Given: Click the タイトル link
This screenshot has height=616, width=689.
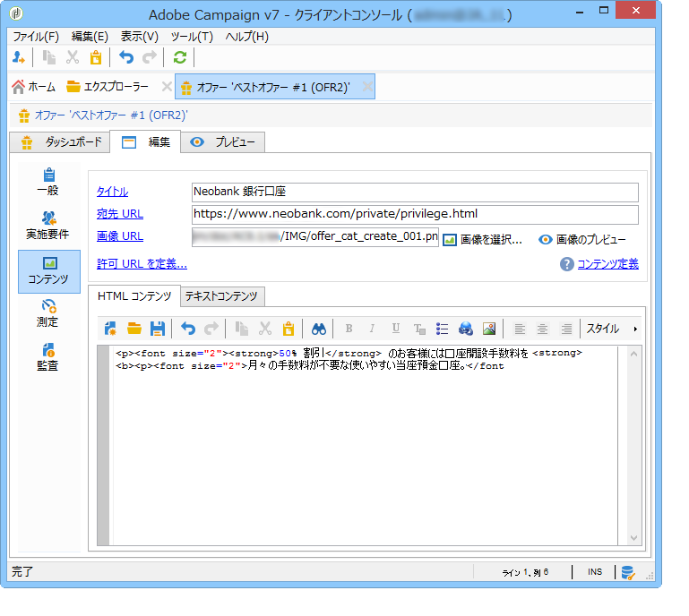Looking at the screenshot, I should point(113,192).
